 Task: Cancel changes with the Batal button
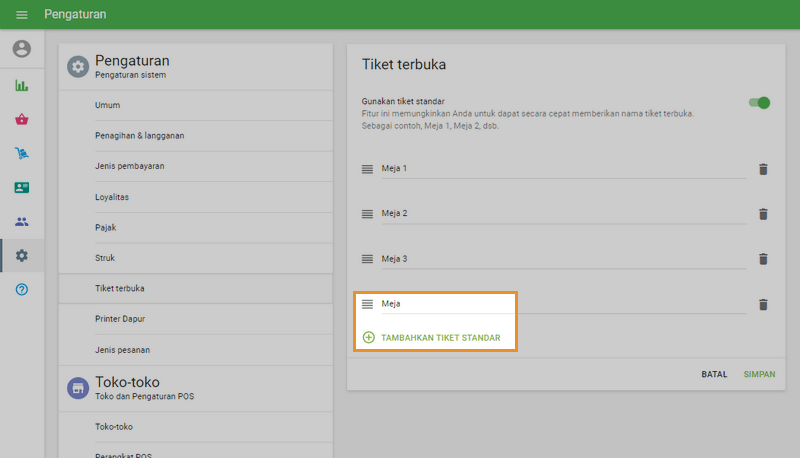click(714, 374)
